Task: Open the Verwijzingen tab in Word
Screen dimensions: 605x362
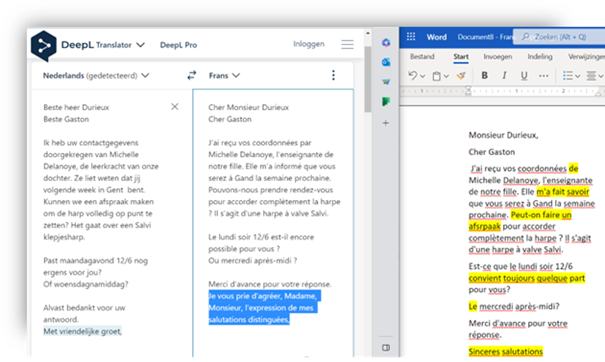Action: point(586,57)
